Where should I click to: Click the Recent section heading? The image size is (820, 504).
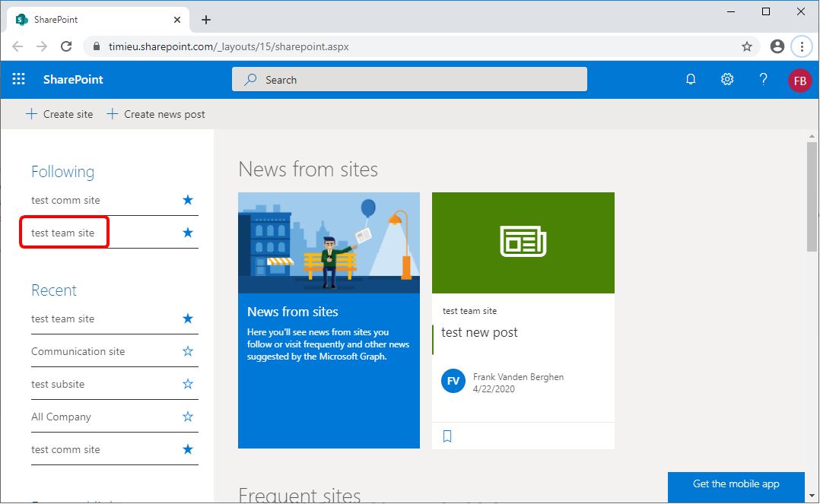[54, 290]
